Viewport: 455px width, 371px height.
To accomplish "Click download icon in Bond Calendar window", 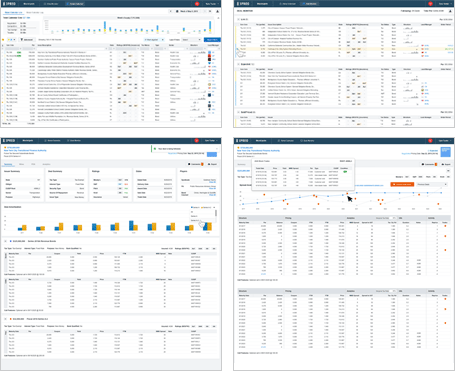I will coord(218,11).
